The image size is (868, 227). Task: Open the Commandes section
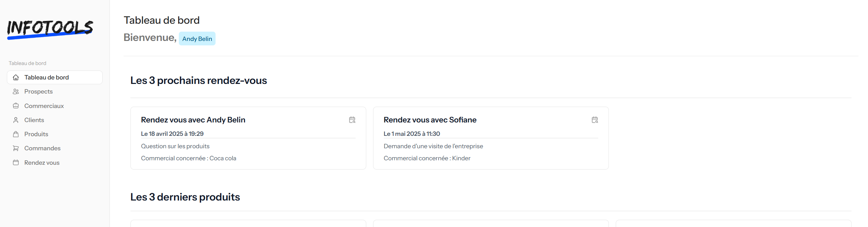[x=42, y=148]
